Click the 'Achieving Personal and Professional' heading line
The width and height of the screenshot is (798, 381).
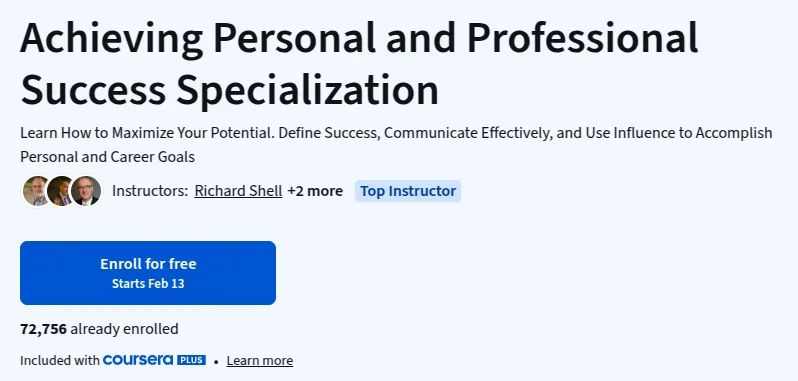coord(359,39)
